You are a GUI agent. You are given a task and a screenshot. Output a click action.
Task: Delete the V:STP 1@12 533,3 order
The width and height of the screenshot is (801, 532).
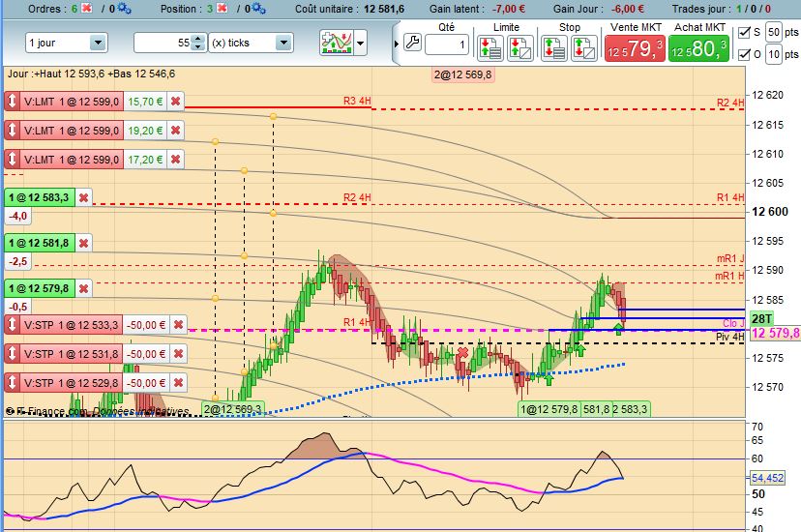[178, 325]
